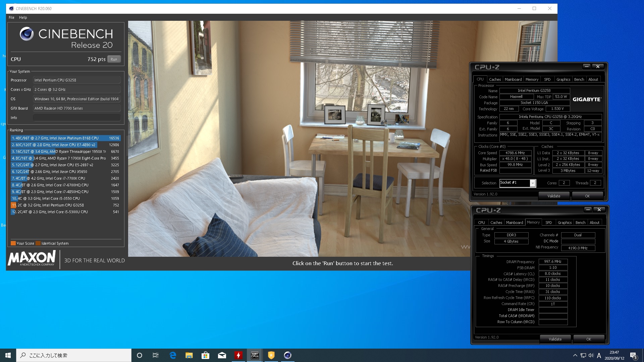Screen dimensions: 644x362
Task: Launch Microsoft Edge from taskbar
Action: pyautogui.click(x=173, y=355)
